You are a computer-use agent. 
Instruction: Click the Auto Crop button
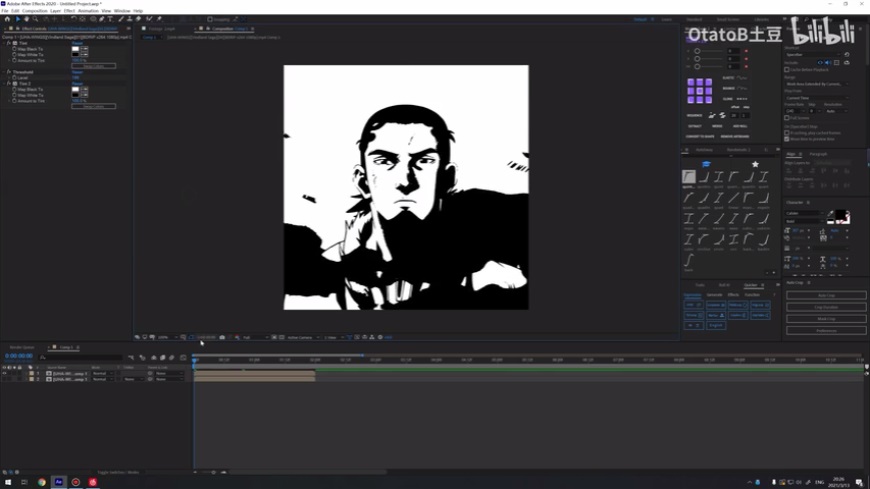826,295
